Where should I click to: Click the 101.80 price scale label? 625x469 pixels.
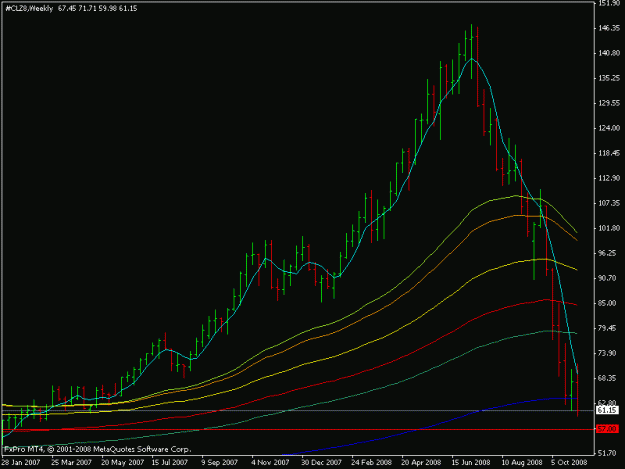point(609,228)
